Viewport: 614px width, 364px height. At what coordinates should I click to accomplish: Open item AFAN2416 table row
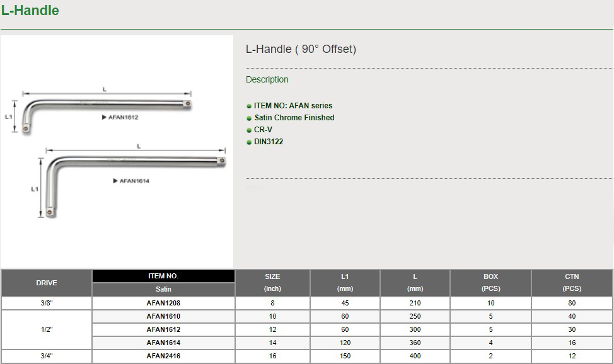pyautogui.click(x=163, y=356)
